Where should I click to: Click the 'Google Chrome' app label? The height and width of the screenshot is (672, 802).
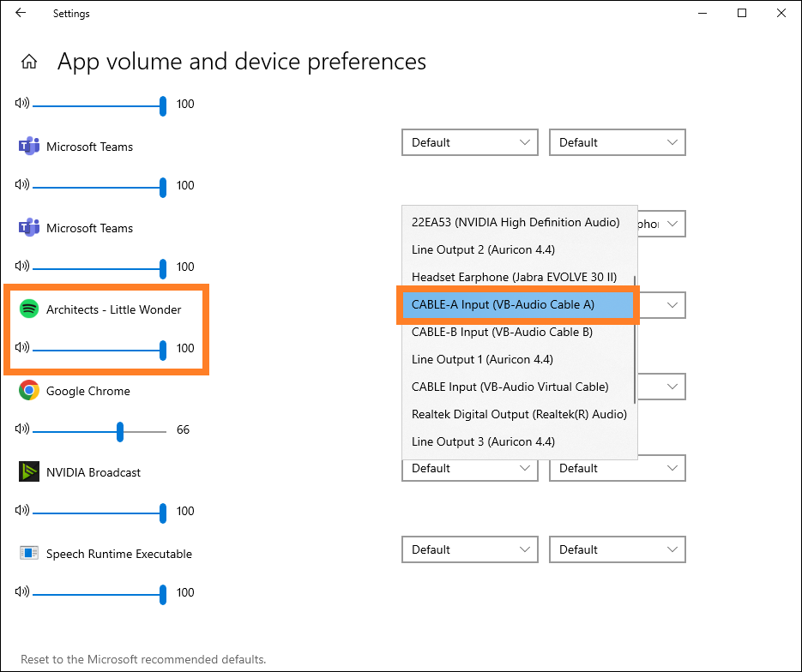(88, 391)
